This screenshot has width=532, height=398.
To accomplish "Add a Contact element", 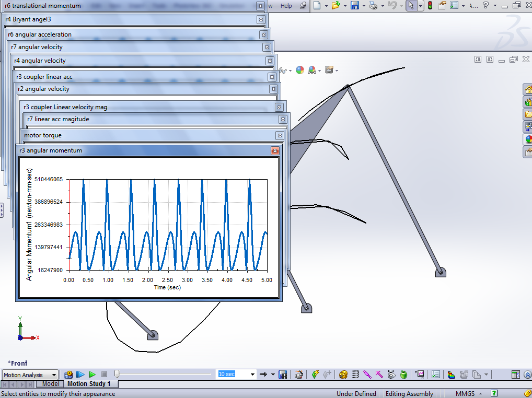I will 391,374.
